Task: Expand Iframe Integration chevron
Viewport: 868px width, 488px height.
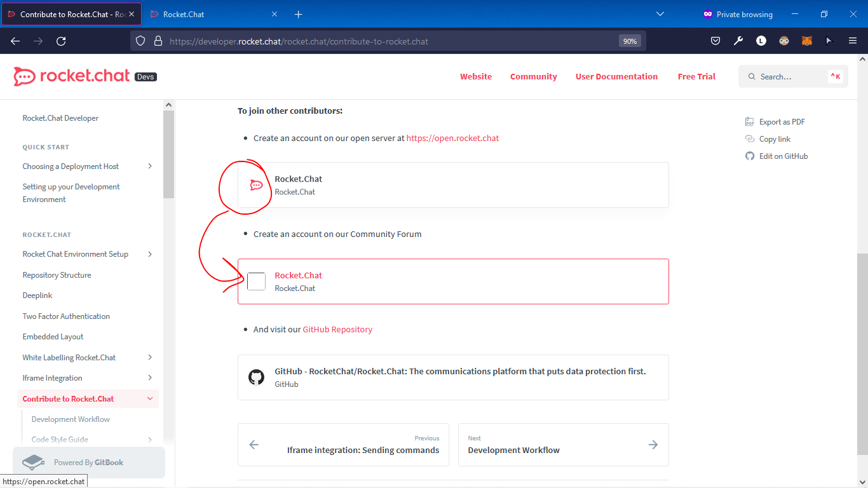Action: [150, 378]
